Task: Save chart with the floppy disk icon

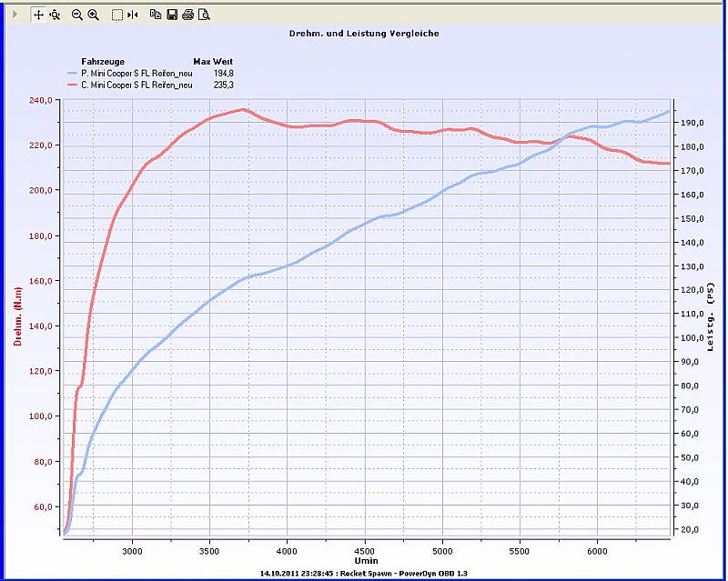Action: [x=171, y=15]
